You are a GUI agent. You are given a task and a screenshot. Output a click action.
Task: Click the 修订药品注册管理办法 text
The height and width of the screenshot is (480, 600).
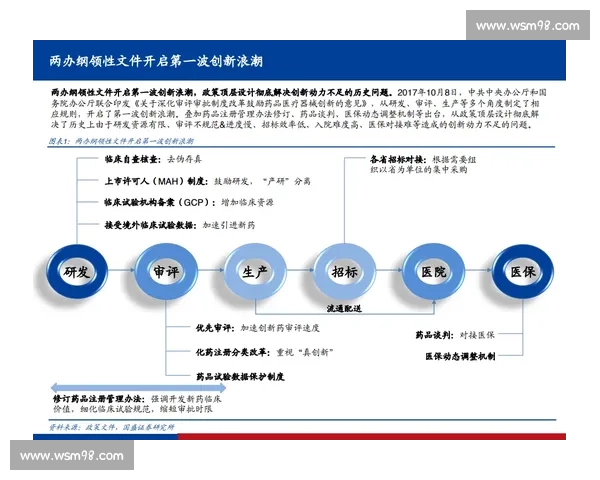pyautogui.click(x=99, y=399)
